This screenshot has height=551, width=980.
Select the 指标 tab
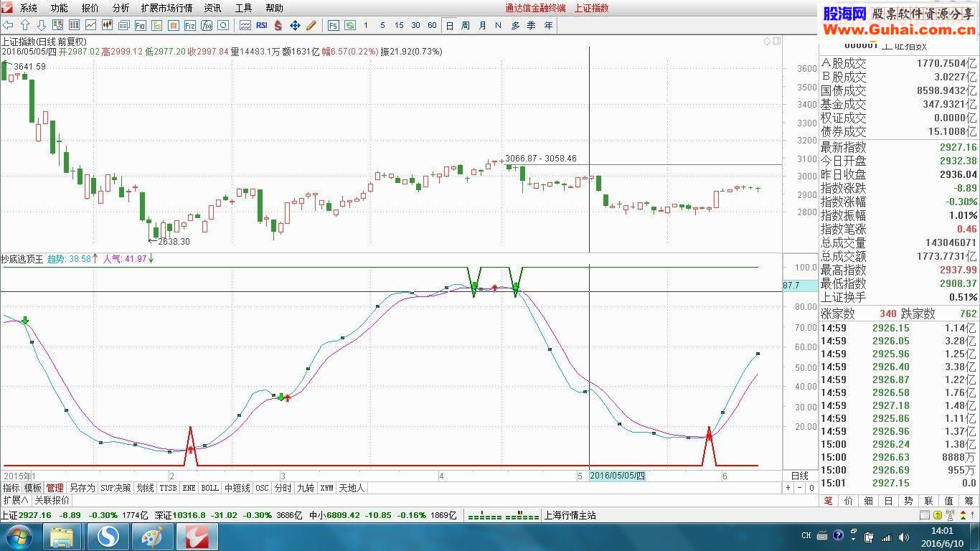pyautogui.click(x=11, y=488)
